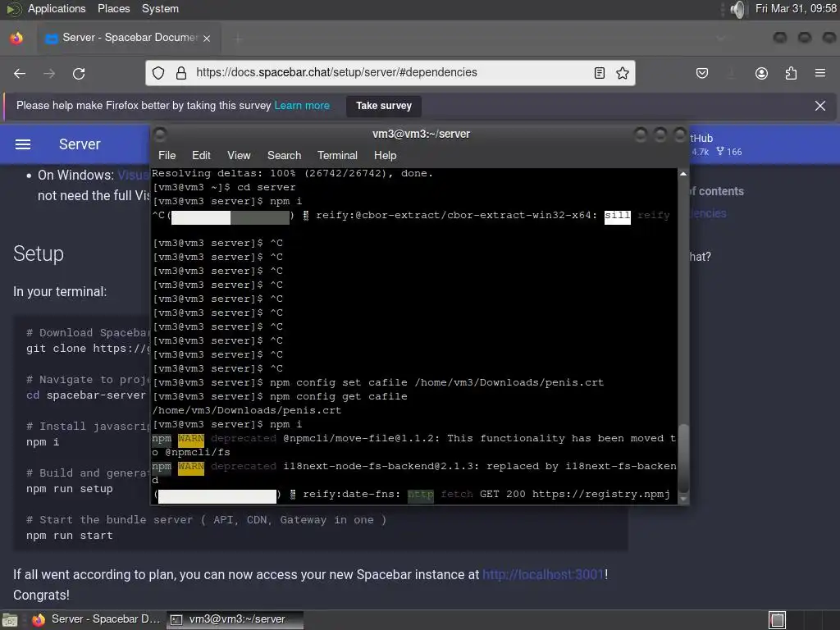
Task: Click terminal scrollbar down arrow
Action: click(x=683, y=498)
